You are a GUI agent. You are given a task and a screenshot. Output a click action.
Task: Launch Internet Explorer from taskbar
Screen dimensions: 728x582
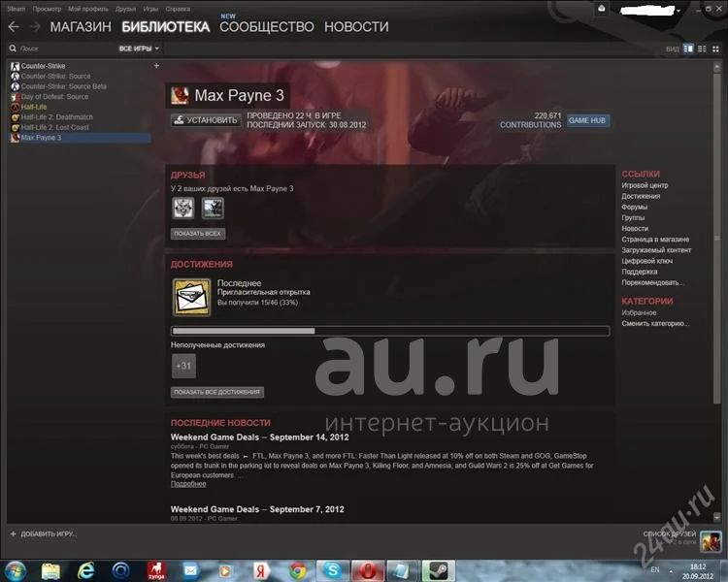click(85, 571)
